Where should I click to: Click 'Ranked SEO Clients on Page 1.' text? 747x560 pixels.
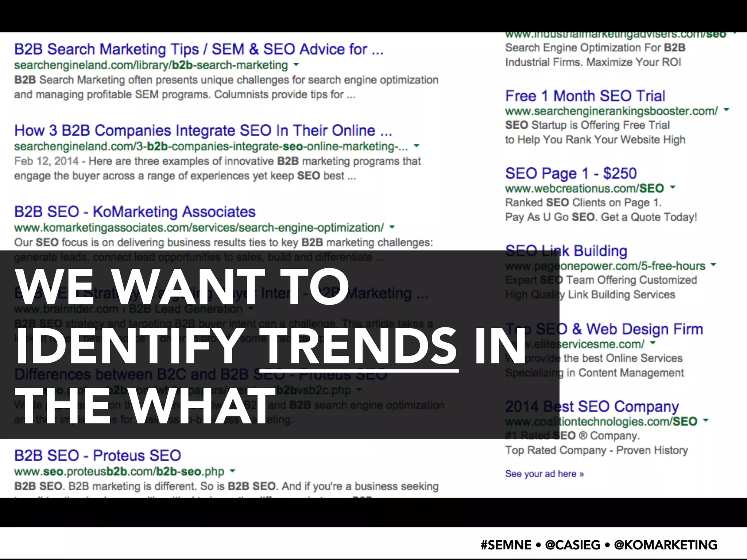(x=583, y=203)
